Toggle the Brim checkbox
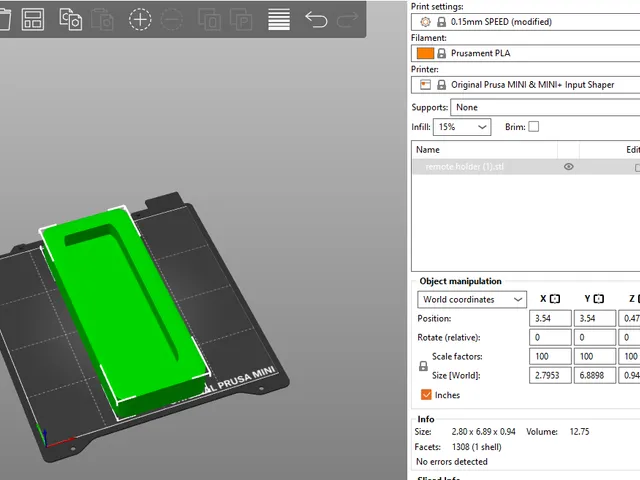The height and width of the screenshot is (480, 640). [x=533, y=127]
